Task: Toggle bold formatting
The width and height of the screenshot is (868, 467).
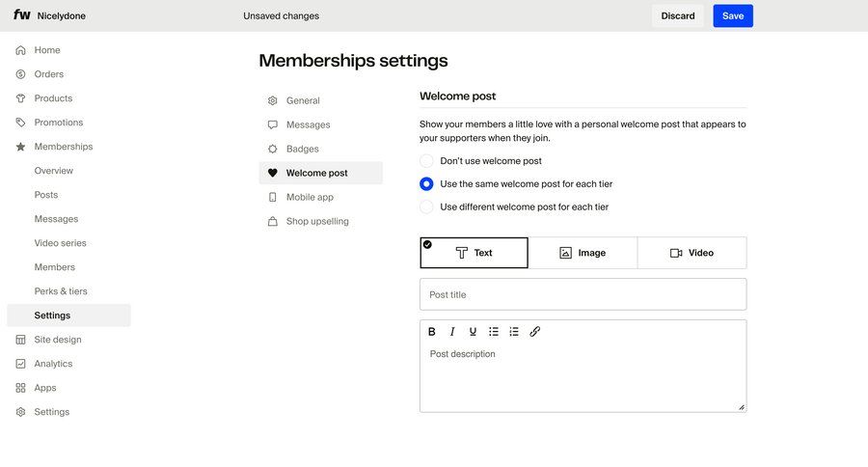Action: click(x=432, y=331)
